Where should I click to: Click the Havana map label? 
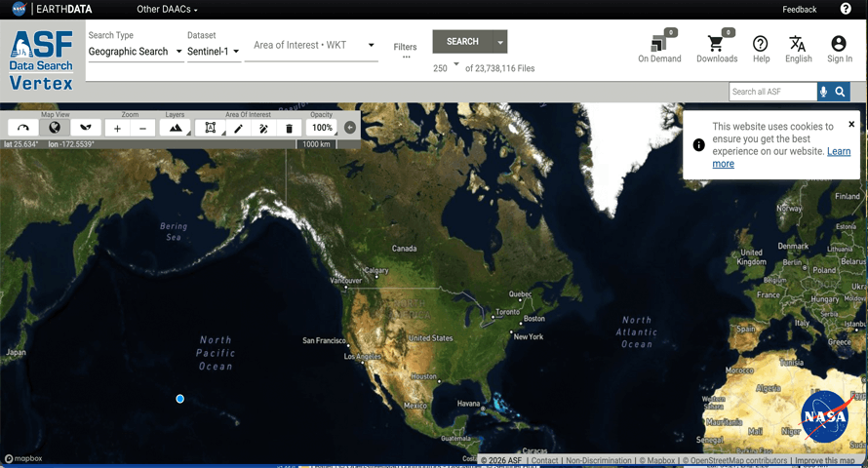(468, 404)
